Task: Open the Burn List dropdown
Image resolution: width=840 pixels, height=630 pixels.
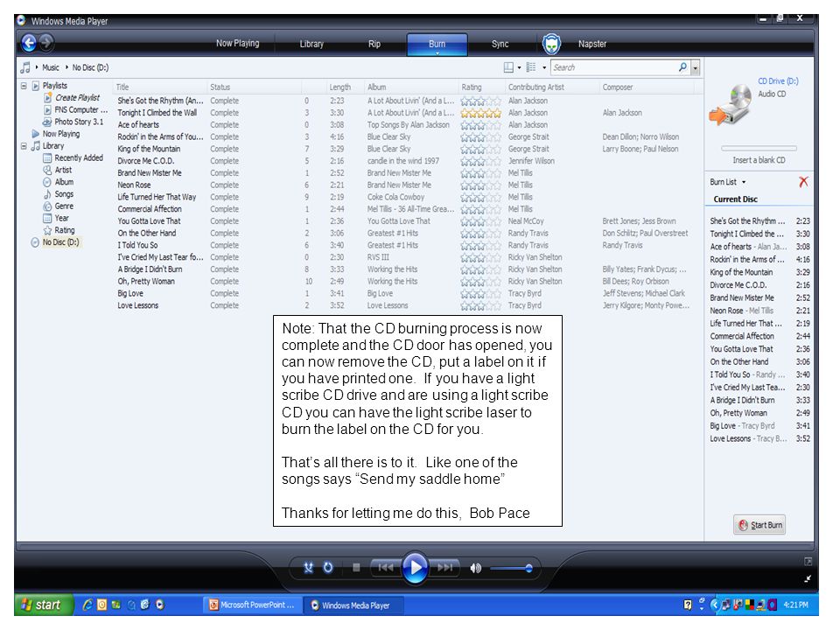Action: [727, 182]
